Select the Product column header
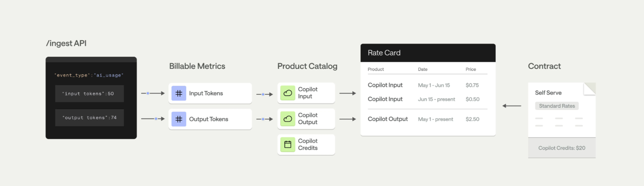 point(376,69)
